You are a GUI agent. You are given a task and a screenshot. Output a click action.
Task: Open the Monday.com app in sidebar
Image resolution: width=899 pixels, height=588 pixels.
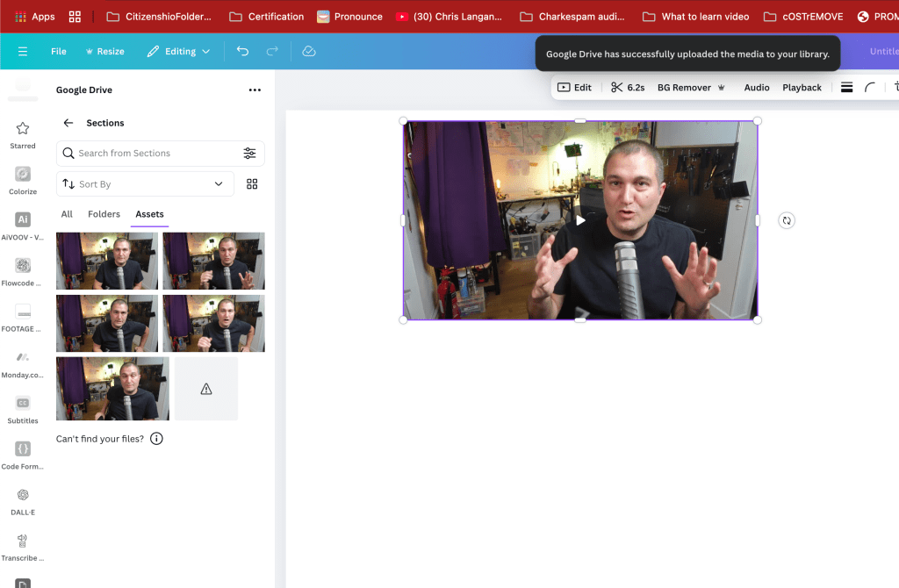(x=22, y=364)
